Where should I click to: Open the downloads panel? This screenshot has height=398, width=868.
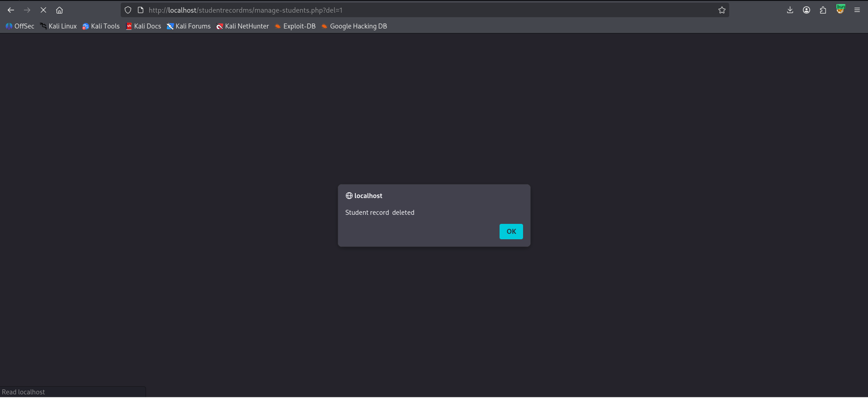point(790,10)
